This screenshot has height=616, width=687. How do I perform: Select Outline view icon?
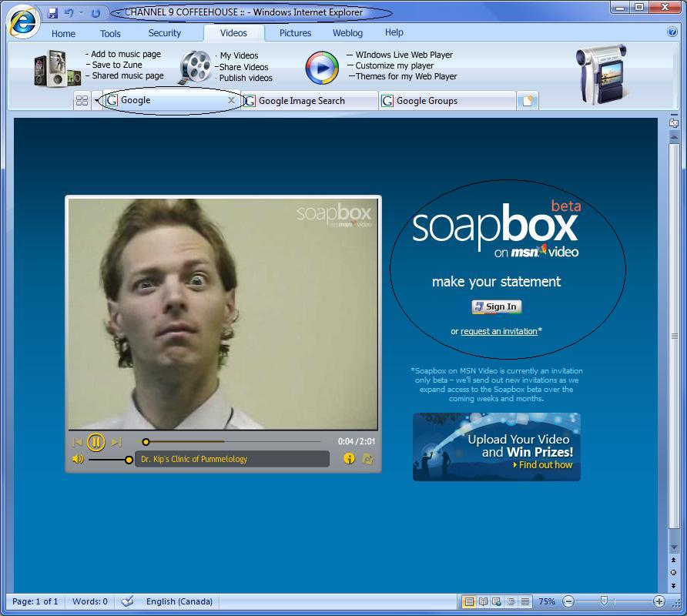(511, 601)
